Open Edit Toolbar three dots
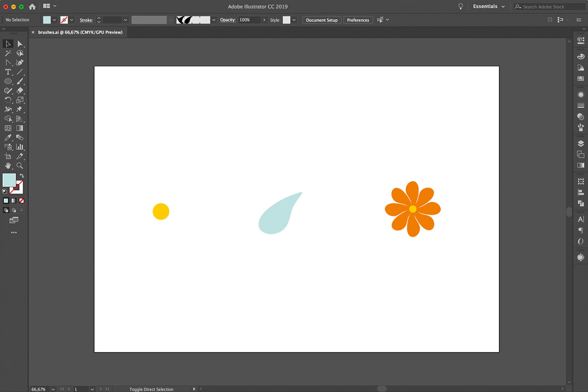The height and width of the screenshot is (392, 588). click(14, 232)
